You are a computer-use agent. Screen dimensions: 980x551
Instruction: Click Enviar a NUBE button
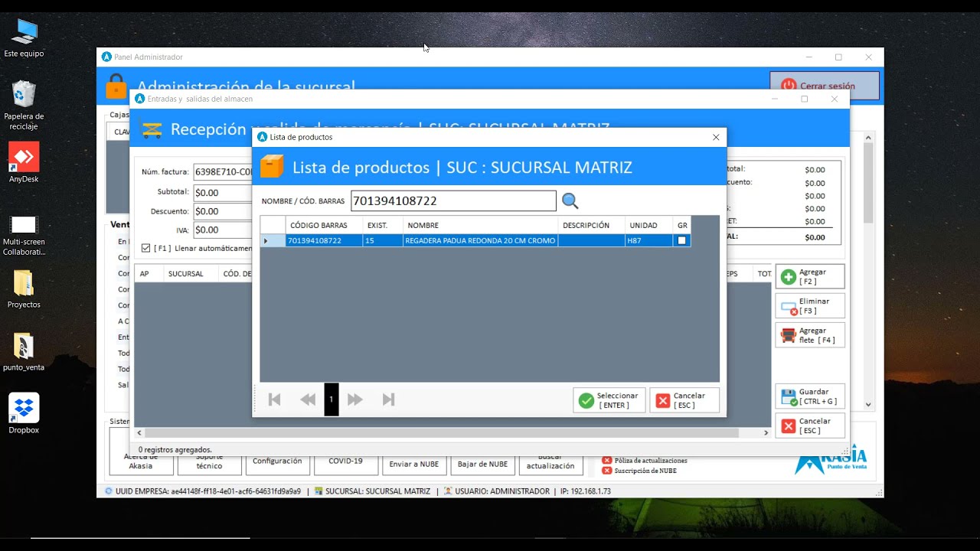[x=414, y=464]
